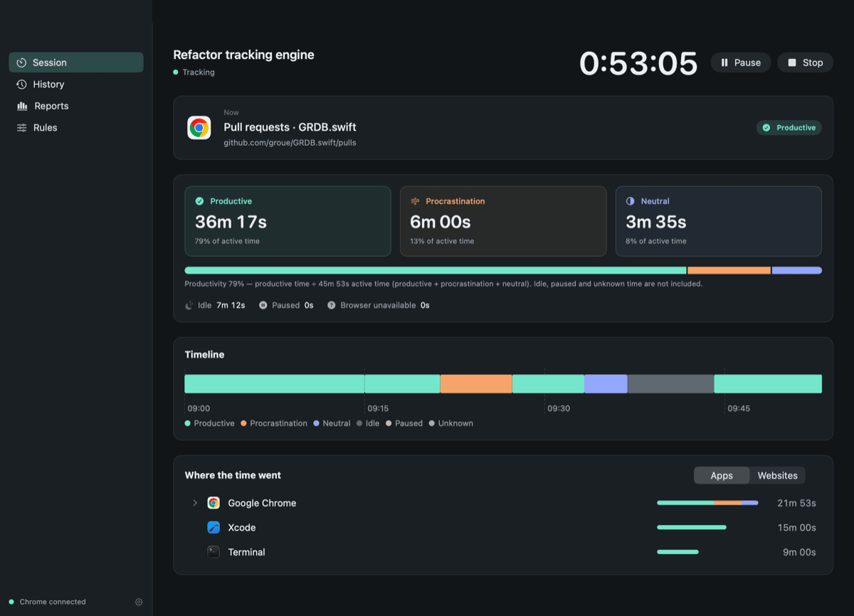The width and height of the screenshot is (854, 616).
Task: Stop the tracking session
Action: click(805, 63)
